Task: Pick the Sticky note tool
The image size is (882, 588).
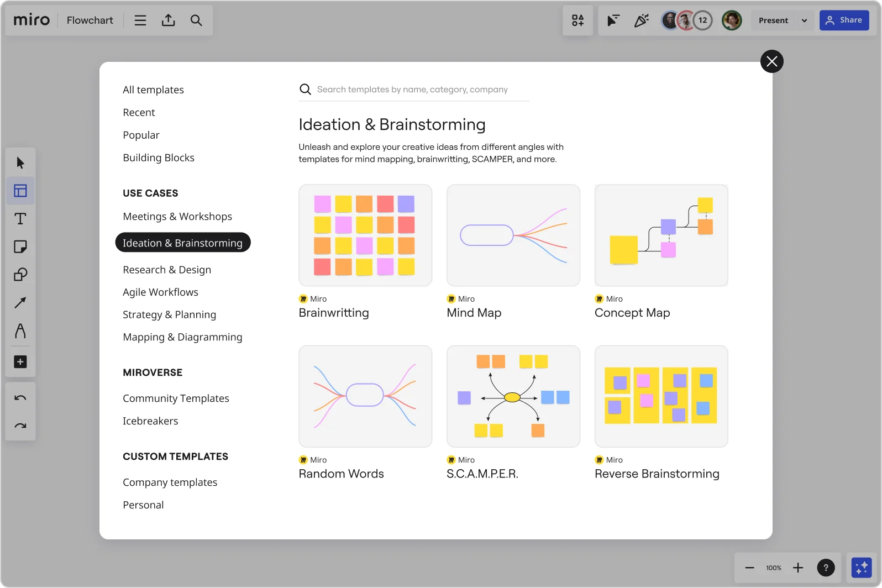Action: (20, 246)
